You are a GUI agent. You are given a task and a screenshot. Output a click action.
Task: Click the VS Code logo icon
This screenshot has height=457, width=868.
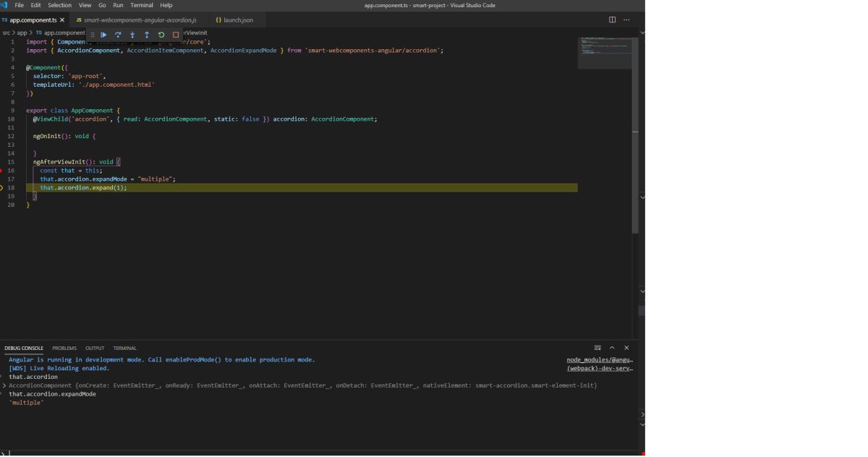tap(5, 5)
